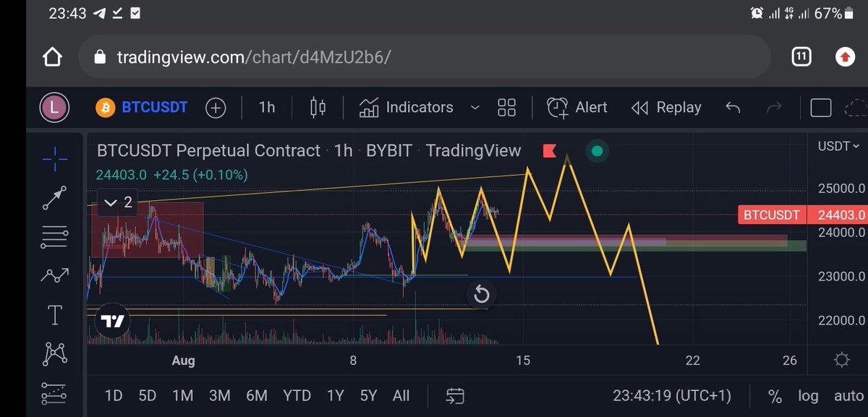The image size is (868, 417).
Task: Select the 5Y date range
Action: (x=369, y=395)
